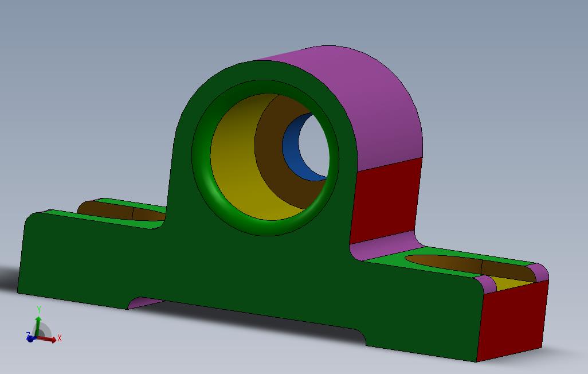Select the brown slot in the left flange

pos(120,211)
